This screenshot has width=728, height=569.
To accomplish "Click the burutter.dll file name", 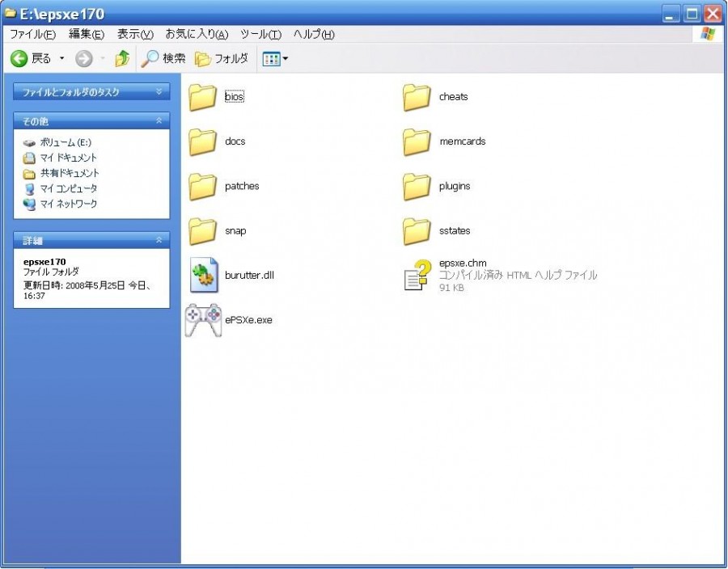I will pos(249,275).
